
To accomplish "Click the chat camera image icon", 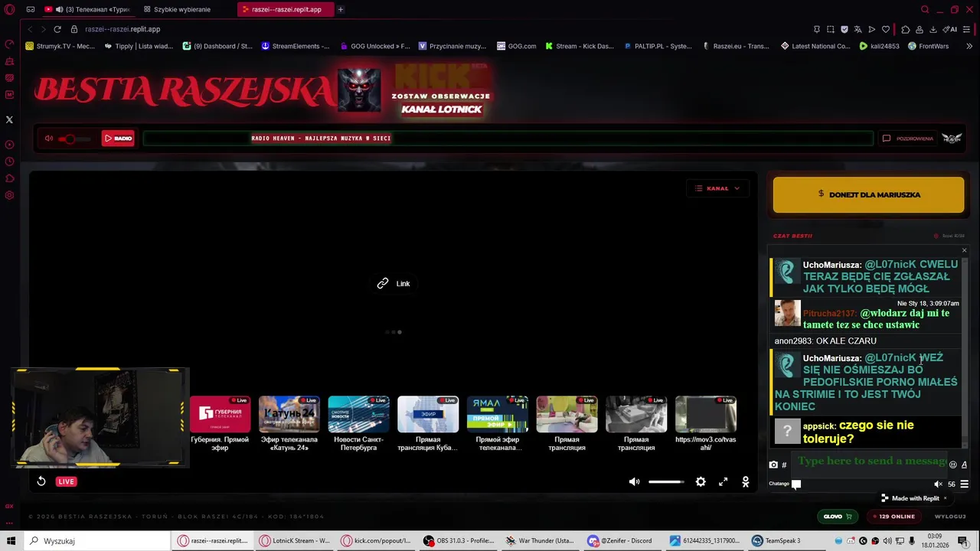I will click(773, 465).
